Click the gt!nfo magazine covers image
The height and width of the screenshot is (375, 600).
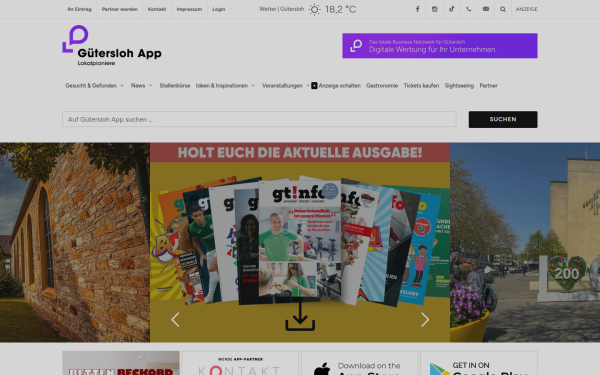[x=300, y=241]
